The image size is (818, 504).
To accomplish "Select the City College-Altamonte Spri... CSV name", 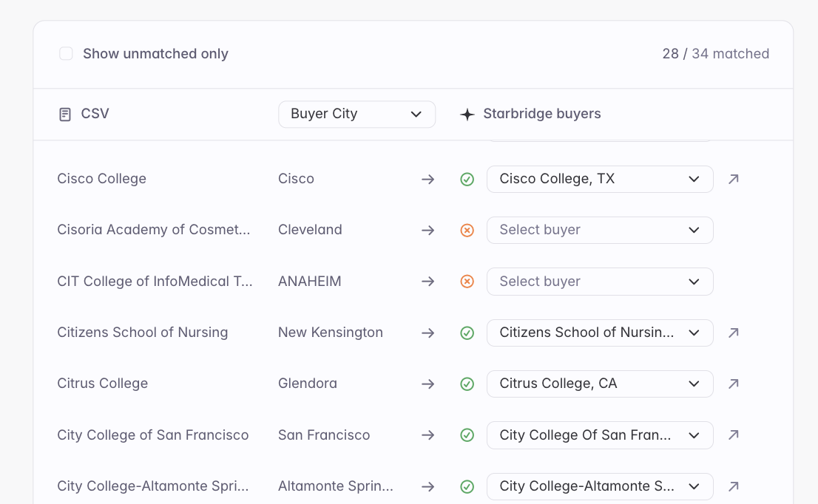I will pos(153,486).
